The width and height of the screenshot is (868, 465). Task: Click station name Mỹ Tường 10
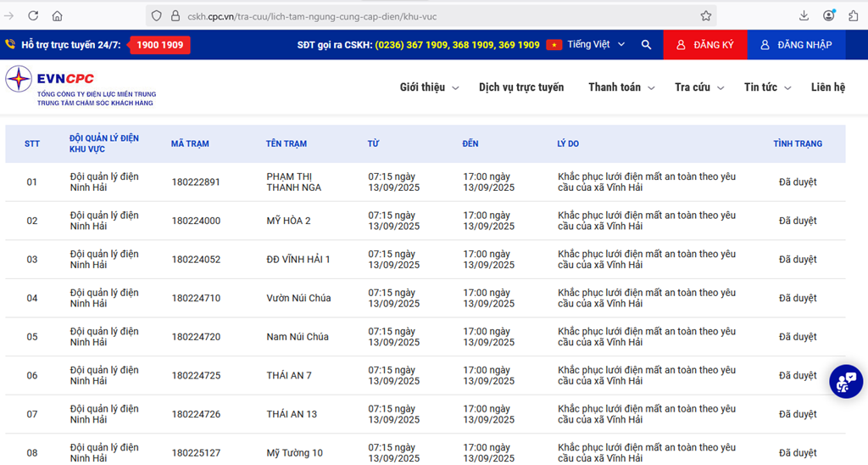(x=294, y=453)
